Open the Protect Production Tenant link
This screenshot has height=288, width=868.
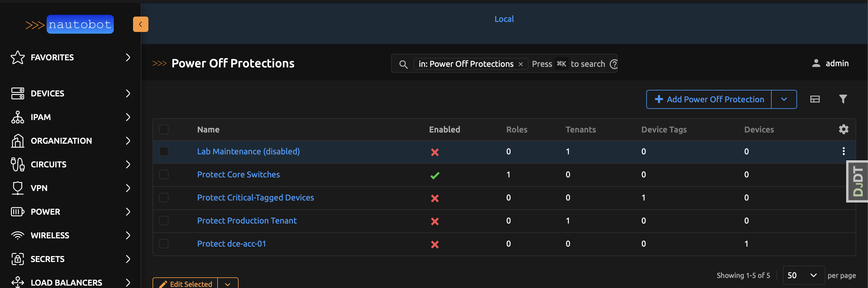[x=247, y=221]
